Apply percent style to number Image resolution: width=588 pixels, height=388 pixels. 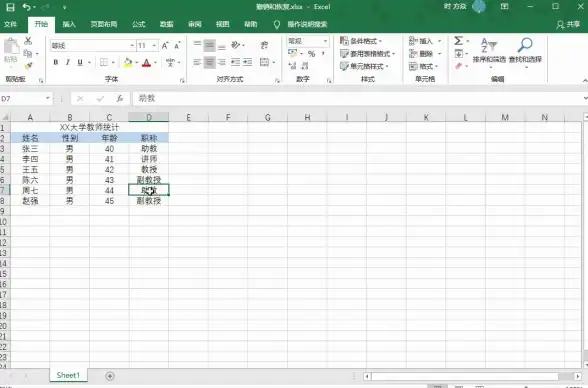coord(312,54)
